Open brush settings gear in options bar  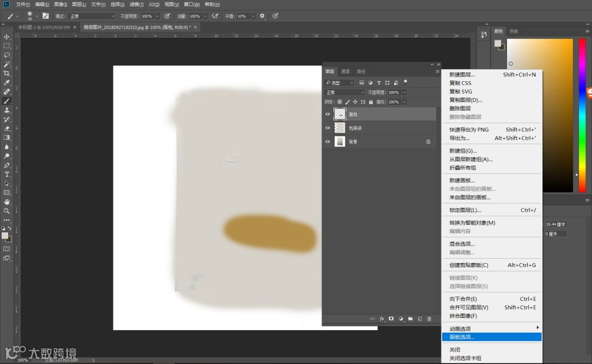262,16
